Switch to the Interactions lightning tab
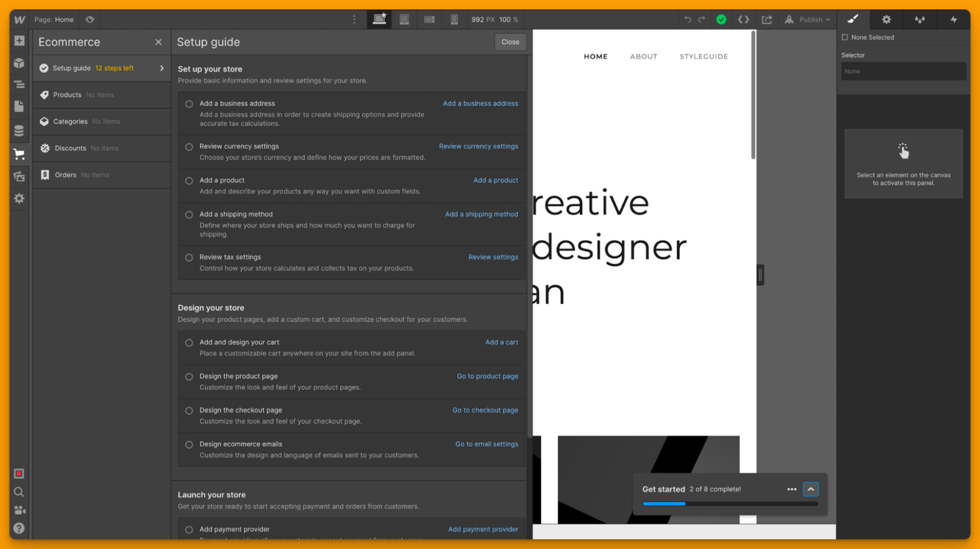Viewport: 980px width, 549px height. click(954, 20)
